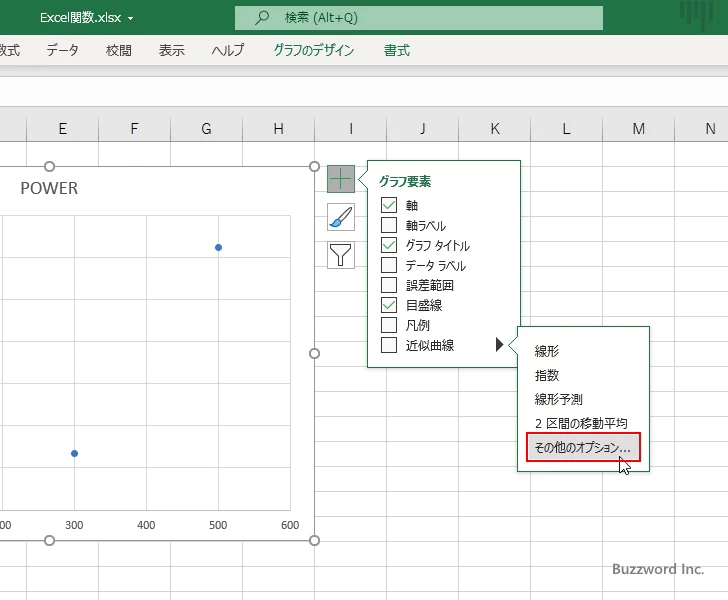The height and width of the screenshot is (600, 728).
Task: Toggle the グラフ タイトル checkbox
Action: pyautogui.click(x=389, y=245)
